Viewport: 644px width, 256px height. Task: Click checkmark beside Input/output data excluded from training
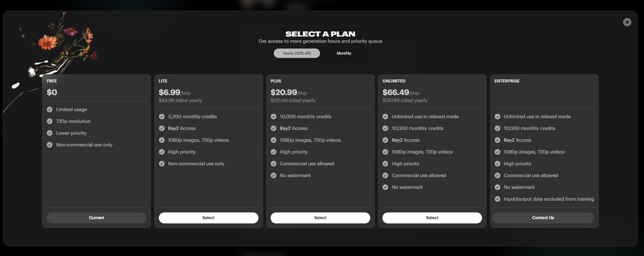[x=497, y=199]
